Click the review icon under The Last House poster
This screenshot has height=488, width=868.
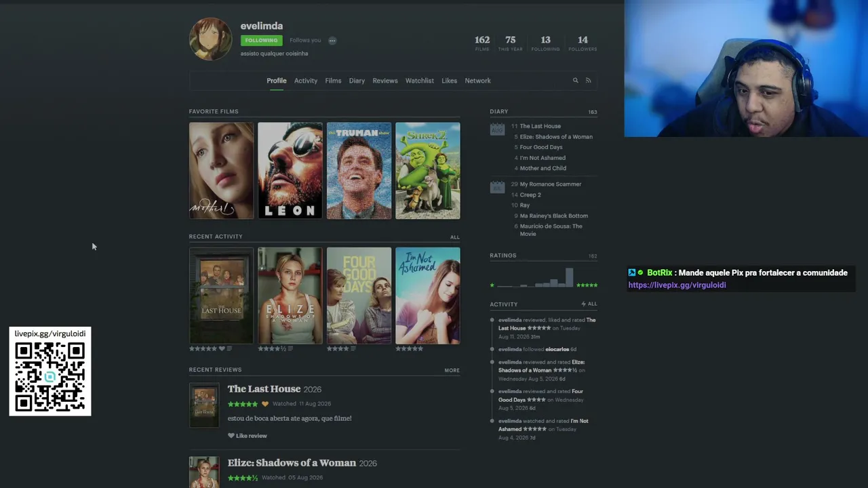[x=229, y=349]
